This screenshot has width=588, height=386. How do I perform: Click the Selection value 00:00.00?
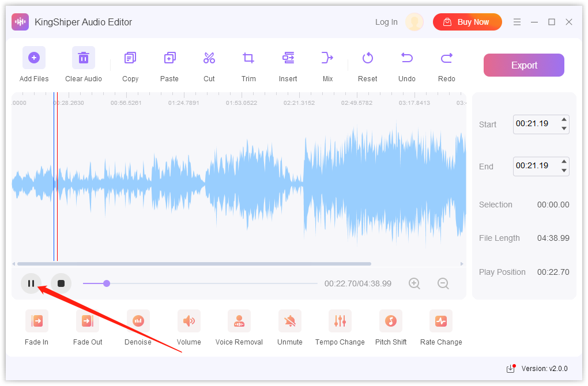pyautogui.click(x=553, y=205)
